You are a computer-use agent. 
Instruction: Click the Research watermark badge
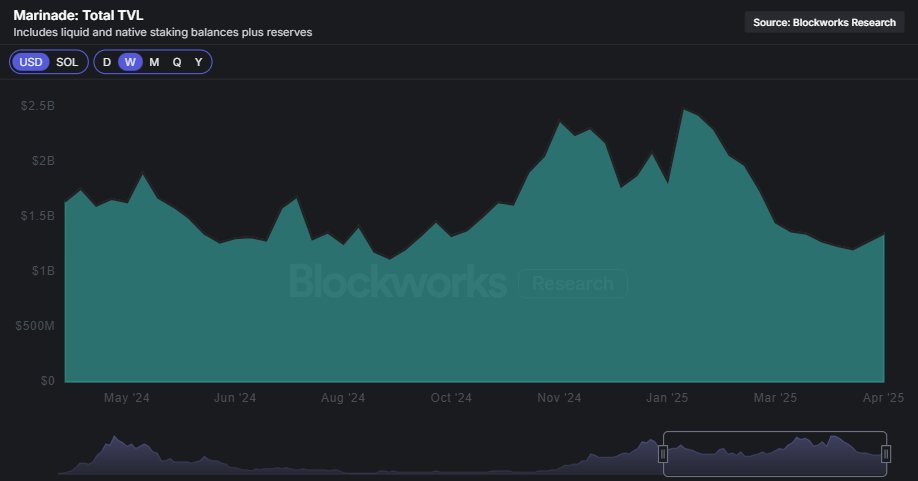click(573, 283)
